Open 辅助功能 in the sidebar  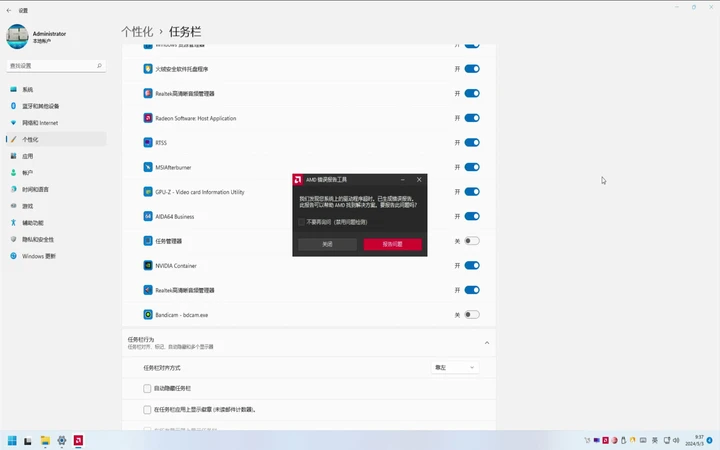tap(56, 223)
